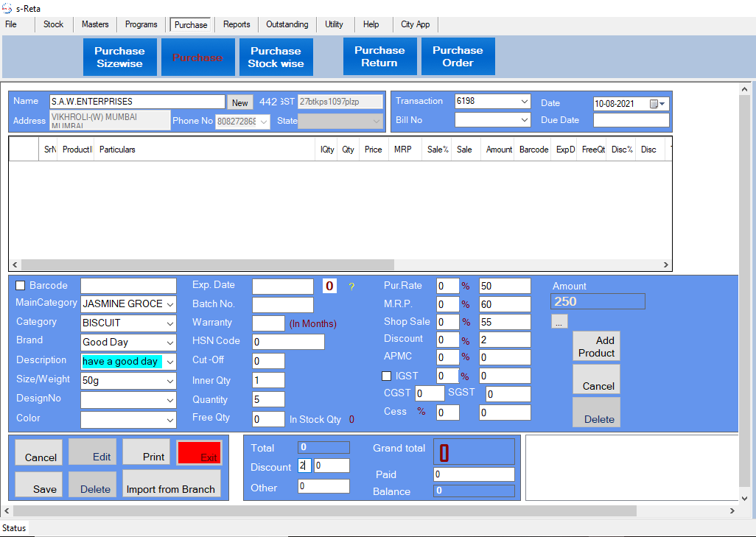This screenshot has height=537, width=756.
Task: Expand the Size/Weight dropdown
Action: pyautogui.click(x=170, y=381)
